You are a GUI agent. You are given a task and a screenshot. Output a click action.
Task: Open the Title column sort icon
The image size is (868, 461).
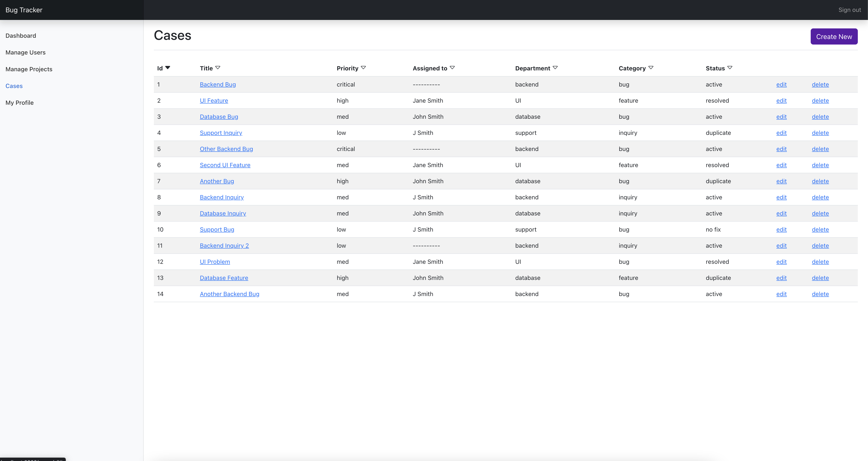click(218, 68)
